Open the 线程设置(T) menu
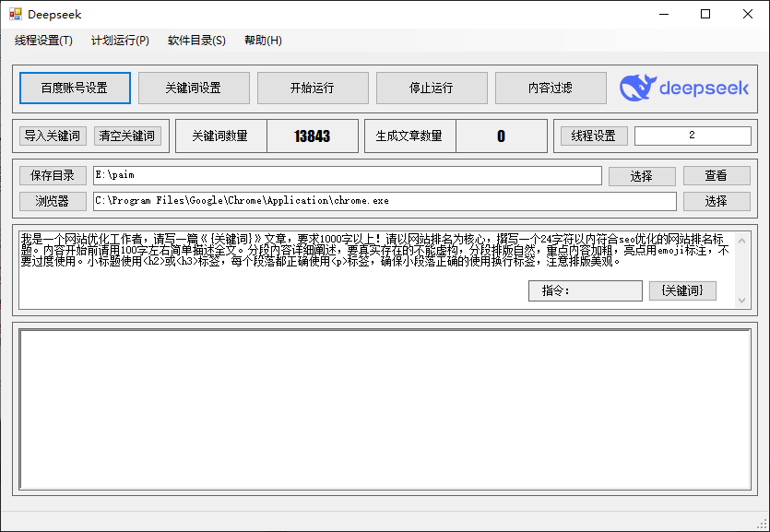This screenshot has height=532, width=770. pos(43,41)
